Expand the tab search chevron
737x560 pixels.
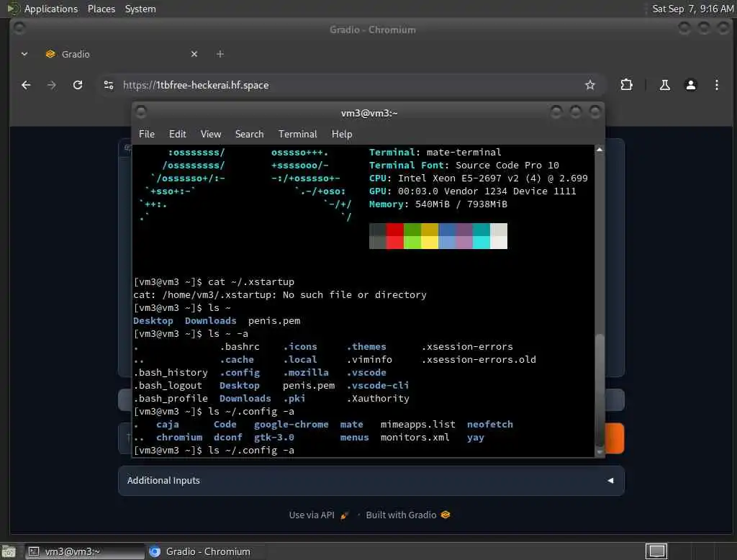[24, 54]
